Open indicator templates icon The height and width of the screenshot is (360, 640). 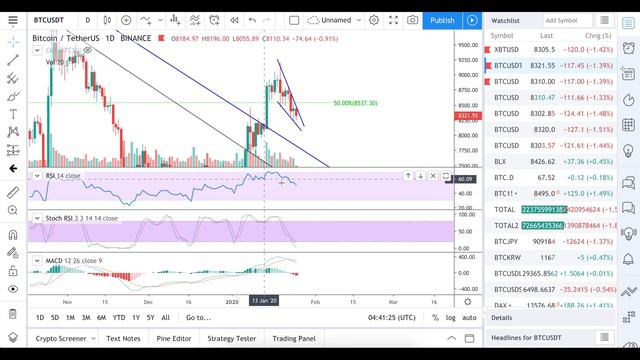point(195,20)
